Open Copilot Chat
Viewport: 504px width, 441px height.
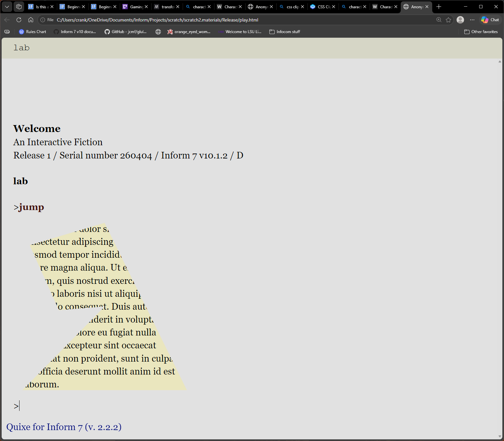click(x=490, y=20)
